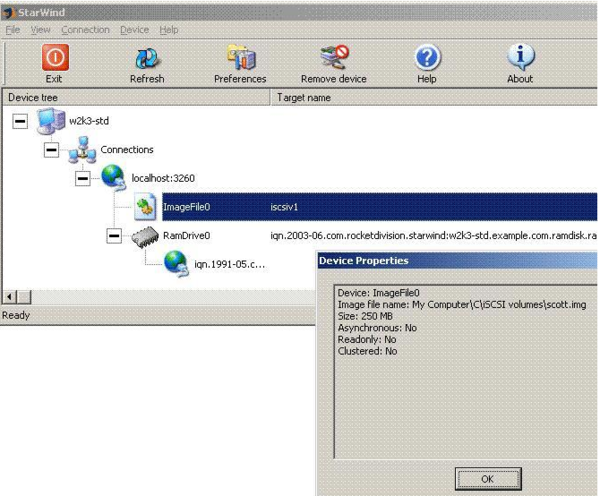Click the 'Size: 250 MB' line

point(365,316)
